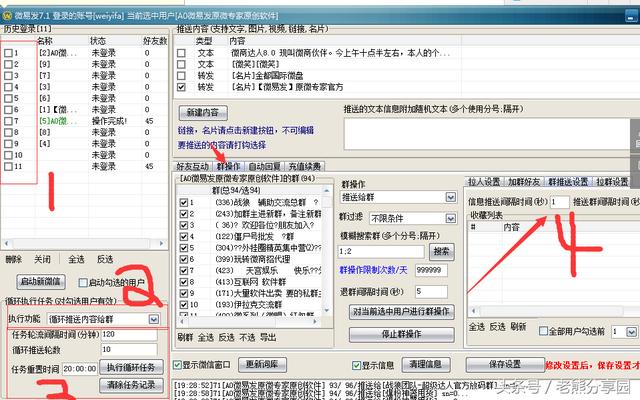Click the scroll-up arrow of group list

coord(327,190)
